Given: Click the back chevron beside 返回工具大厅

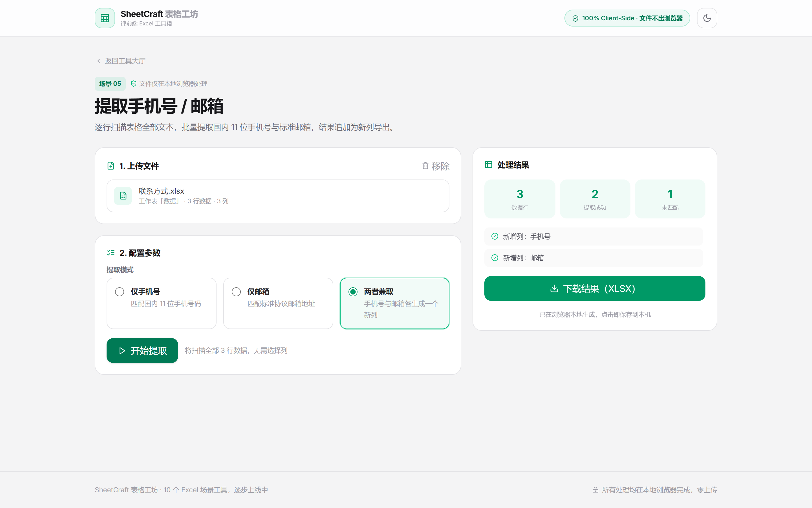Looking at the screenshot, I should point(99,61).
